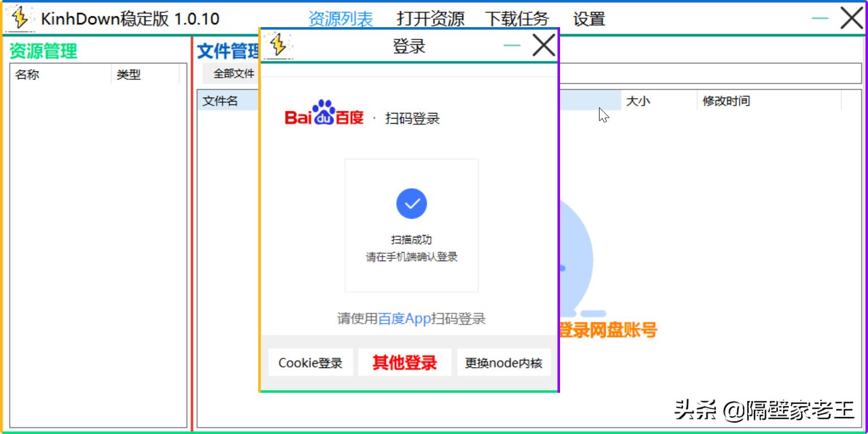Click the 更换node内核 button
The image size is (868, 434).
tap(504, 363)
